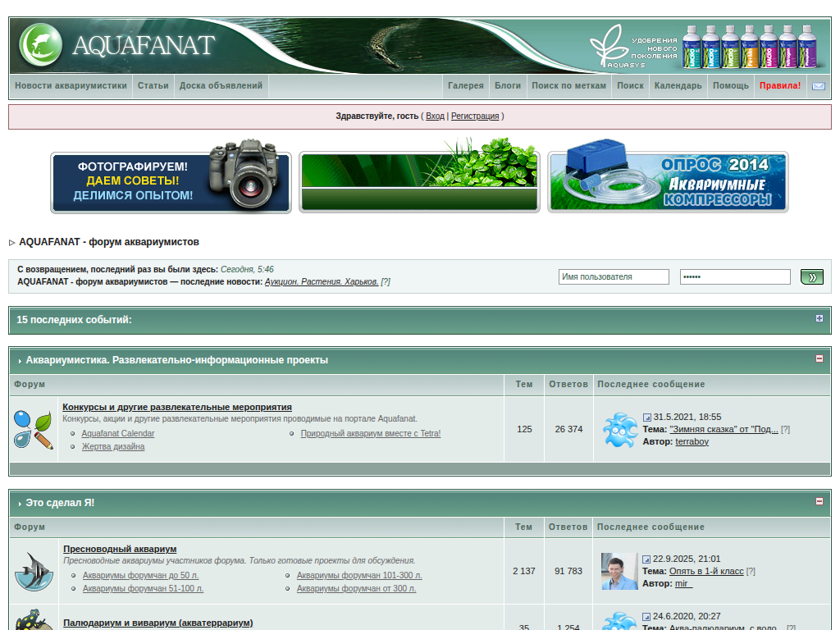Click the avatar of user mir_
This screenshot has width=840, height=630.
point(619,572)
